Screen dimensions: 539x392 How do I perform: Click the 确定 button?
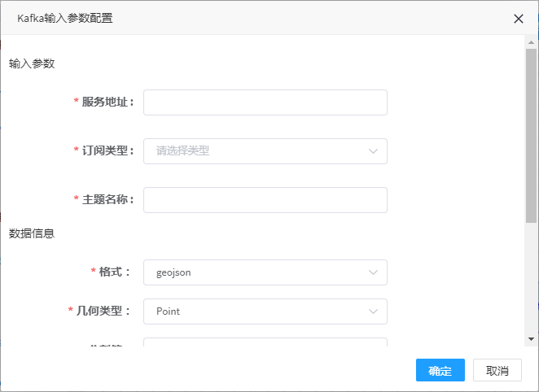click(x=440, y=370)
